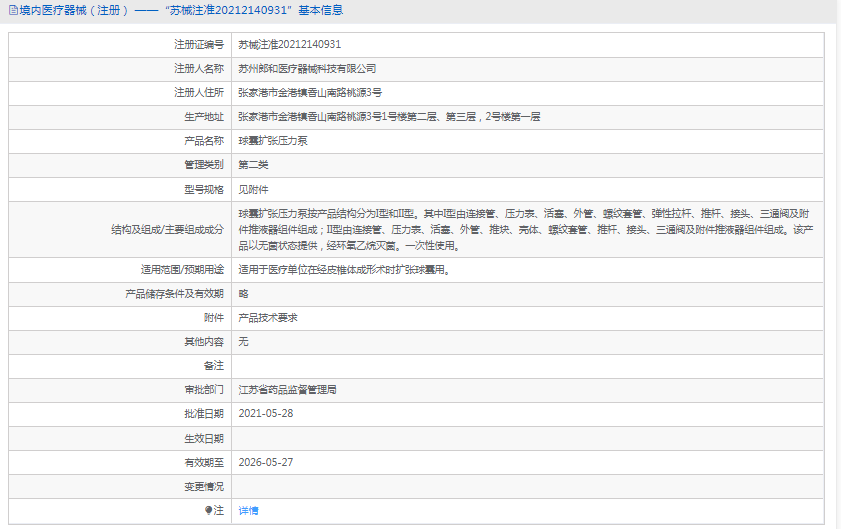Image resolution: width=841 pixels, height=529 pixels.
Task: Select the expiry date 2026-05-27
Action: pyautogui.click(x=265, y=462)
